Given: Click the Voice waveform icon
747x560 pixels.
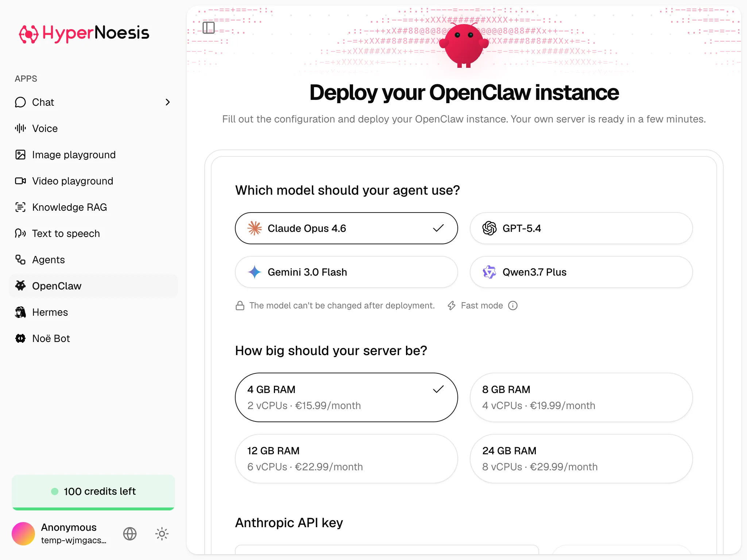Looking at the screenshot, I should pyautogui.click(x=20, y=128).
